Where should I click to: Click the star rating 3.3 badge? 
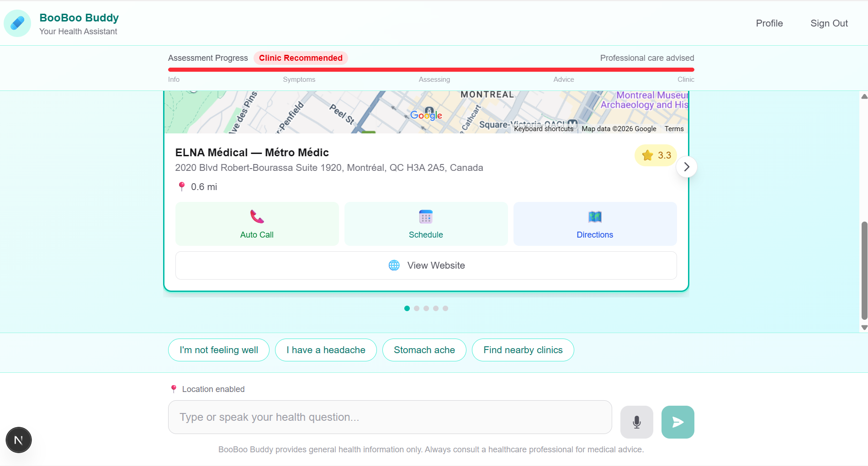pos(656,155)
